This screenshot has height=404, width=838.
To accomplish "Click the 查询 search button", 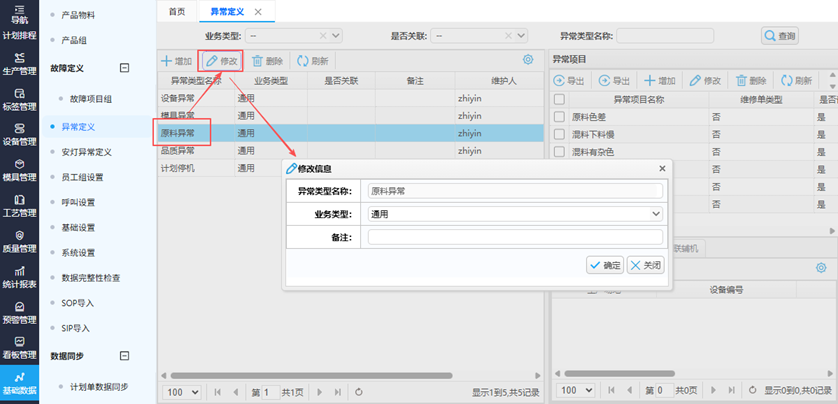I will (x=780, y=36).
